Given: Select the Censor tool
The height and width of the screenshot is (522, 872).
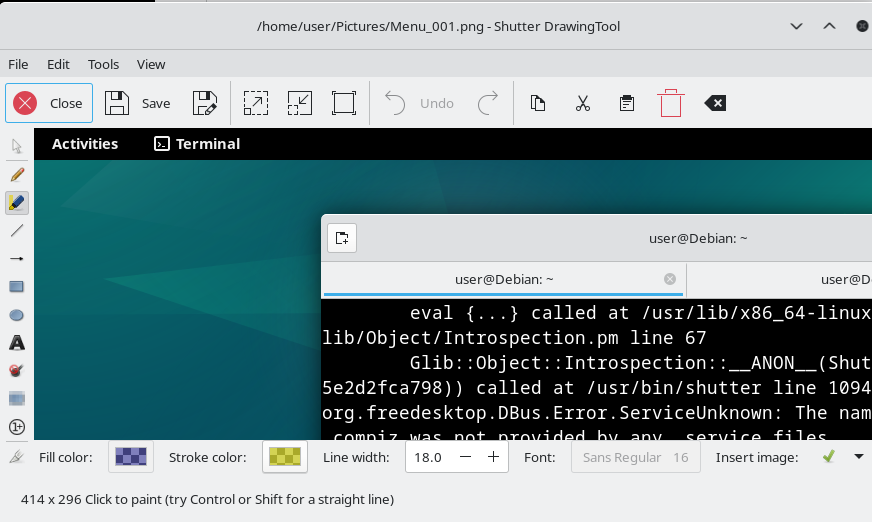Looking at the screenshot, I should tap(17, 371).
